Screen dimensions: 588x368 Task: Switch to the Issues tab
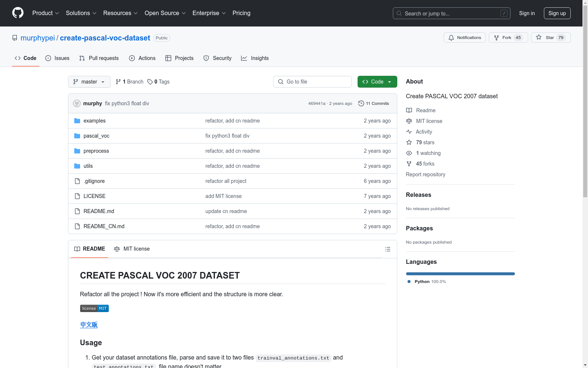pyautogui.click(x=57, y=58)
